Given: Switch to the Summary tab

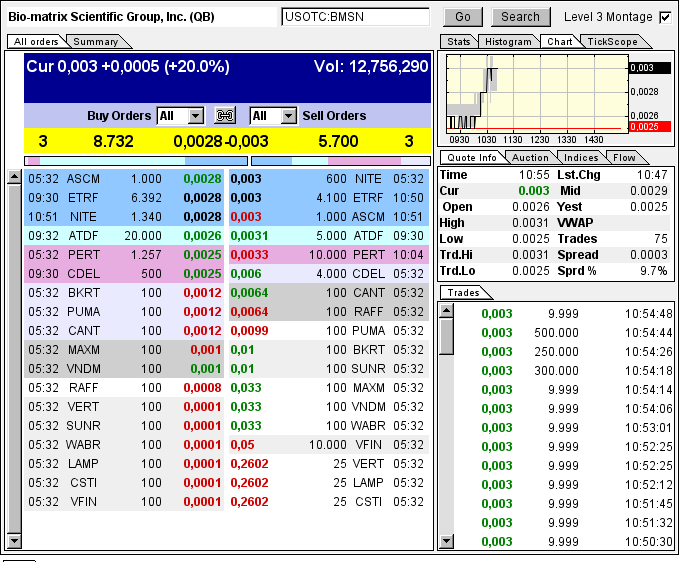Looking at the screenshot, I should 96,42.
